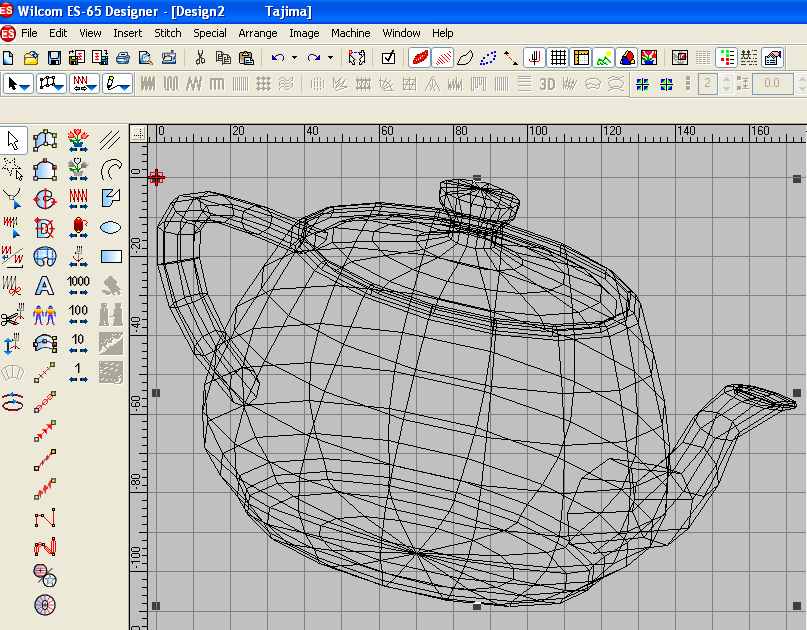Open the Machine menu
The height and width of the screenshot is (630, 807).
pyautogui.click(x=350, y=33)
